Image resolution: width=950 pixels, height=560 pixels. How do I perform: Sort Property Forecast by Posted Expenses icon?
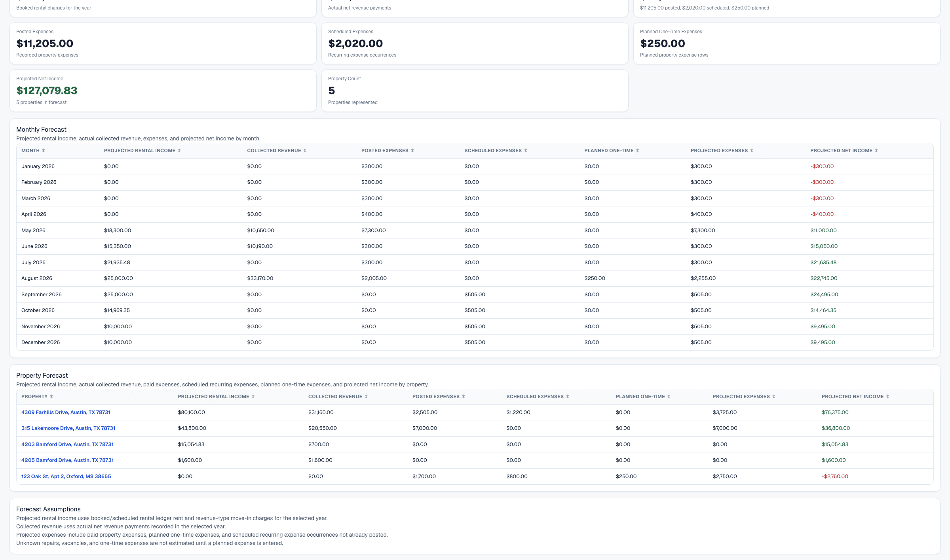point(464,397)
